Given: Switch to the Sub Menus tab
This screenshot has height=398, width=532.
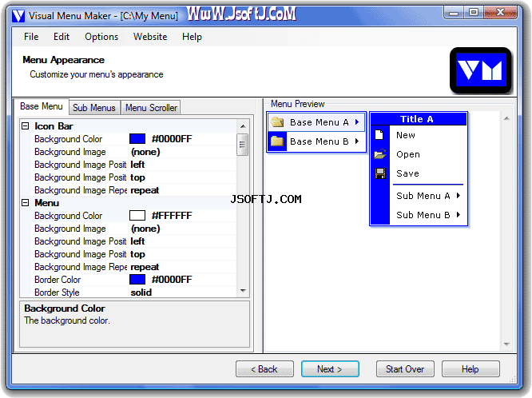Looking at the screenshot, I should (x=94, y=108).
